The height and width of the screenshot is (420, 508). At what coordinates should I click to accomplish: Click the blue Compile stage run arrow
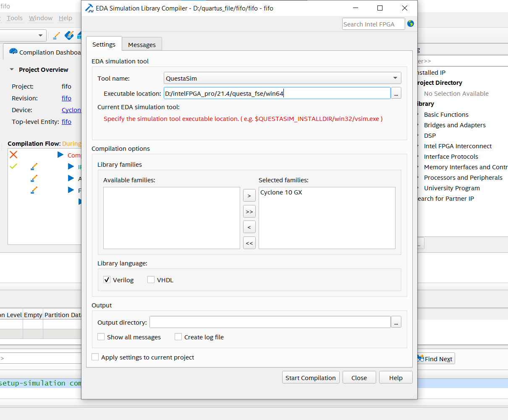click(60, 155)
